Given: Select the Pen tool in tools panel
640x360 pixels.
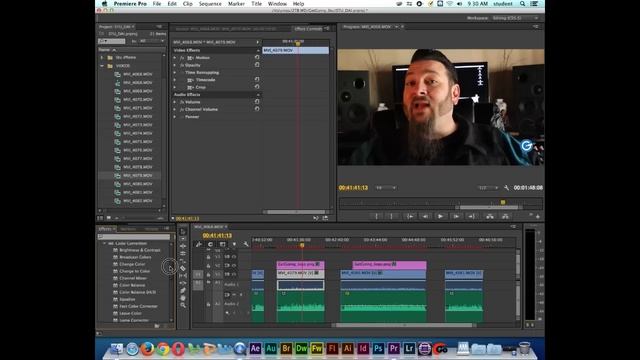Looking at the screenshot, I should tap(183, 290).
